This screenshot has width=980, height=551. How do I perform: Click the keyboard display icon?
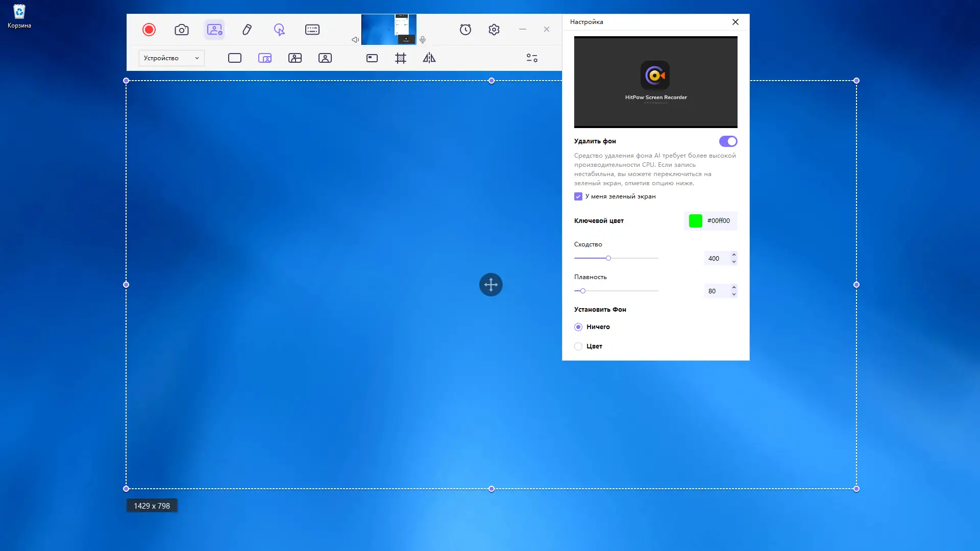click(312, 30)
